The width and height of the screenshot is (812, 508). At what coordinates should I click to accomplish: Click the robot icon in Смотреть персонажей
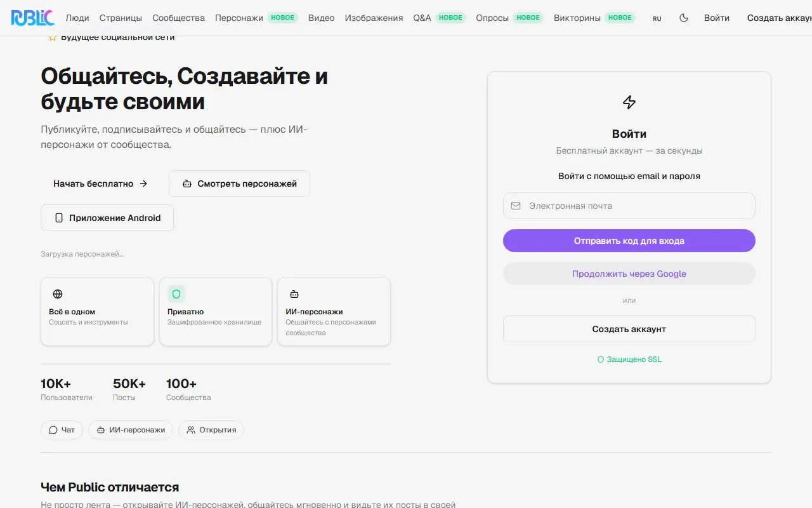tap(187, 184)
